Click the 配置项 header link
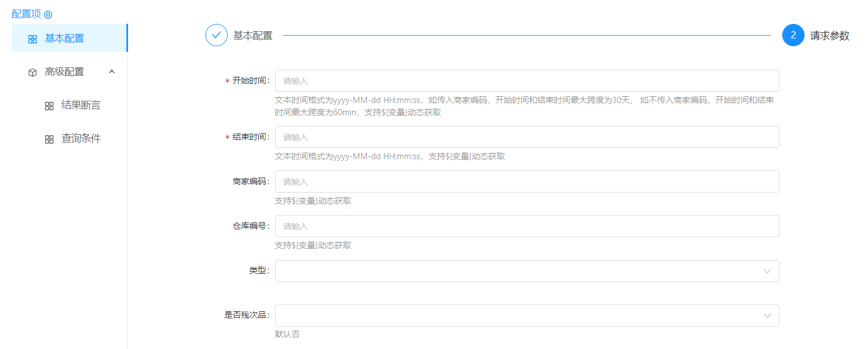868x349 pixels. tap(26, 14)
